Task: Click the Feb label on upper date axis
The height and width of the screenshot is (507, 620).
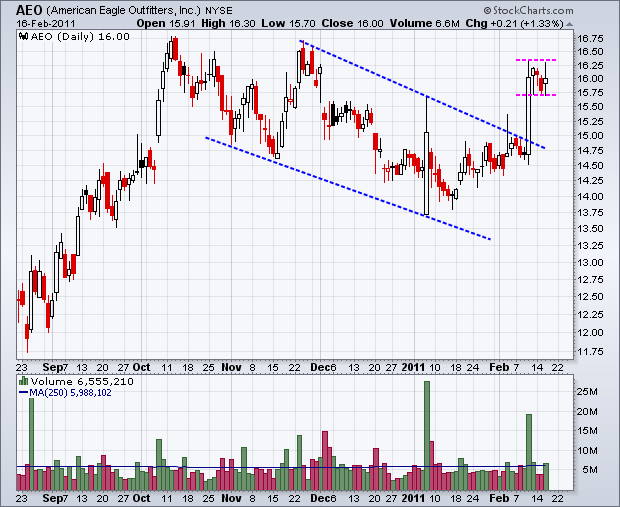Action: click(x=499, y=367)
